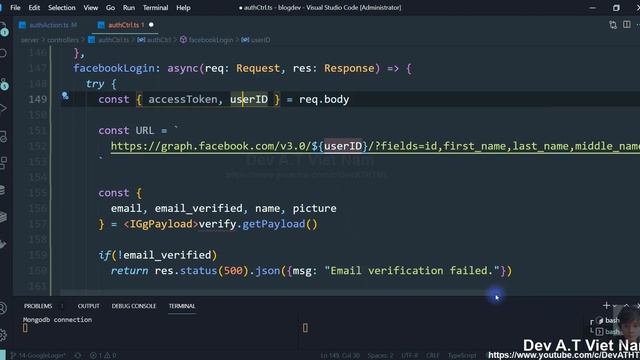This screenshot has height=360, width=640.
Task: Open the errors and warnings count in the status bar
Action: click(x=103, y=356)
